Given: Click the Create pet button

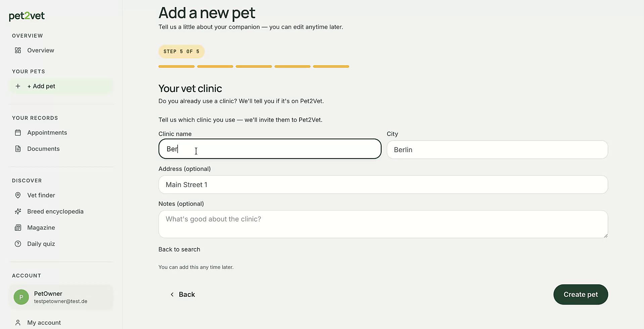Looking at the screenshot, I should pyautogui.click(x=581, y=294).
